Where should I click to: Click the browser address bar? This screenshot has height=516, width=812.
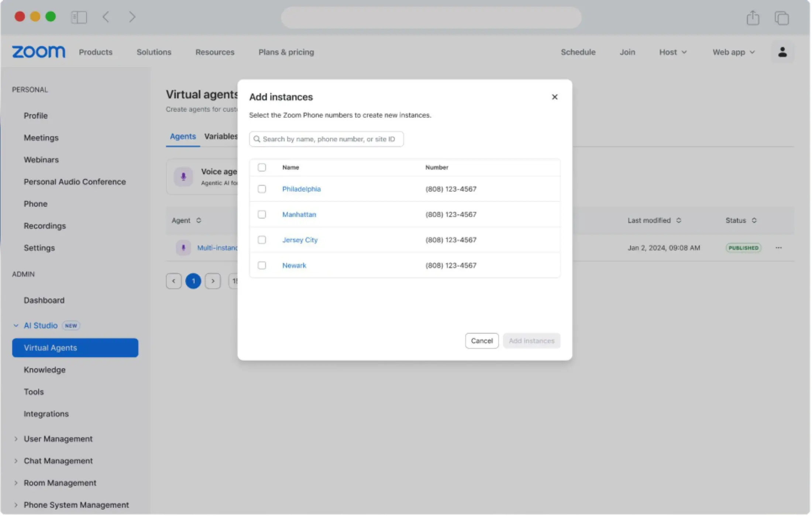coord(431,17)
